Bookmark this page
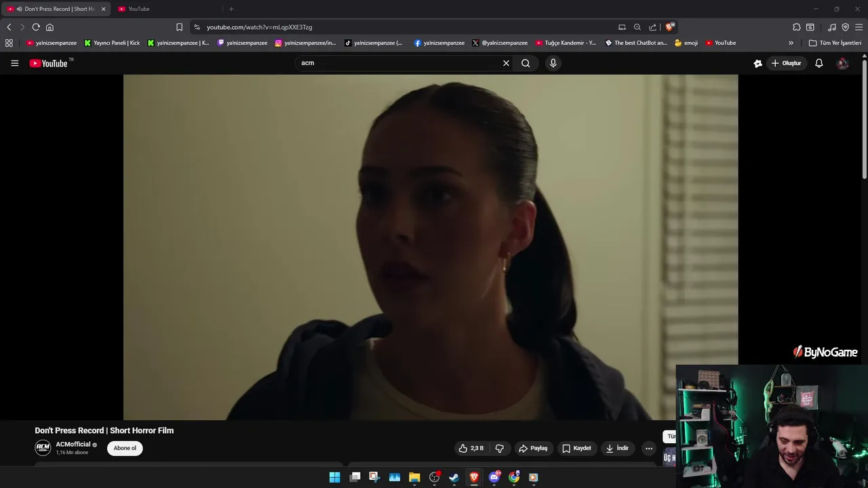868x488 pixels. [x=179, y=27]
